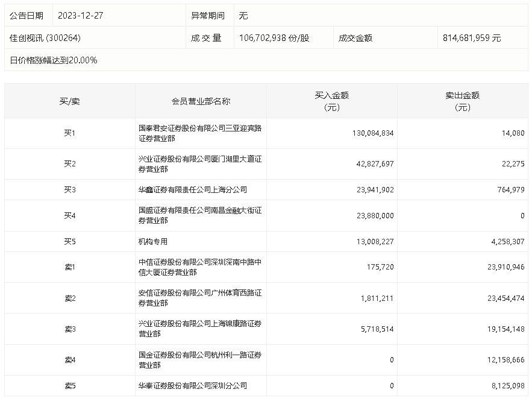Click buy amount 23,941,902
This screenshot has width=532, height=401.
point(375,189)
